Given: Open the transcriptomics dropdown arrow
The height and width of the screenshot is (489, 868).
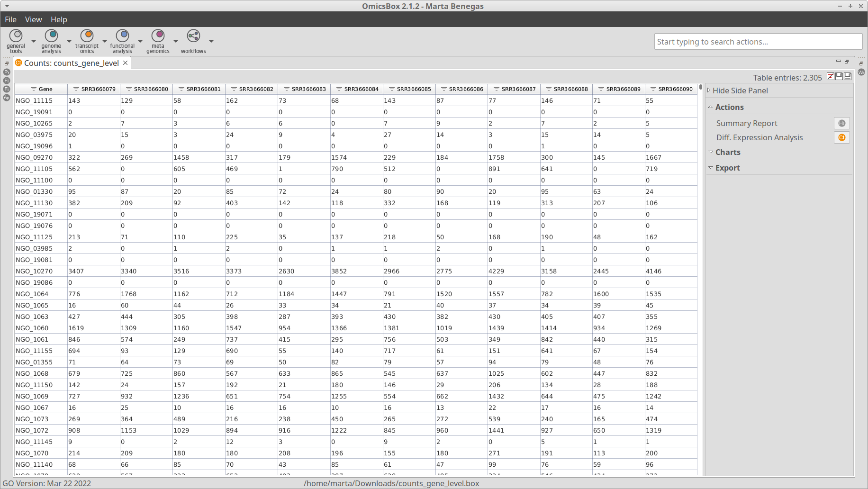Looking at the screenshot, I should point(105,41).
